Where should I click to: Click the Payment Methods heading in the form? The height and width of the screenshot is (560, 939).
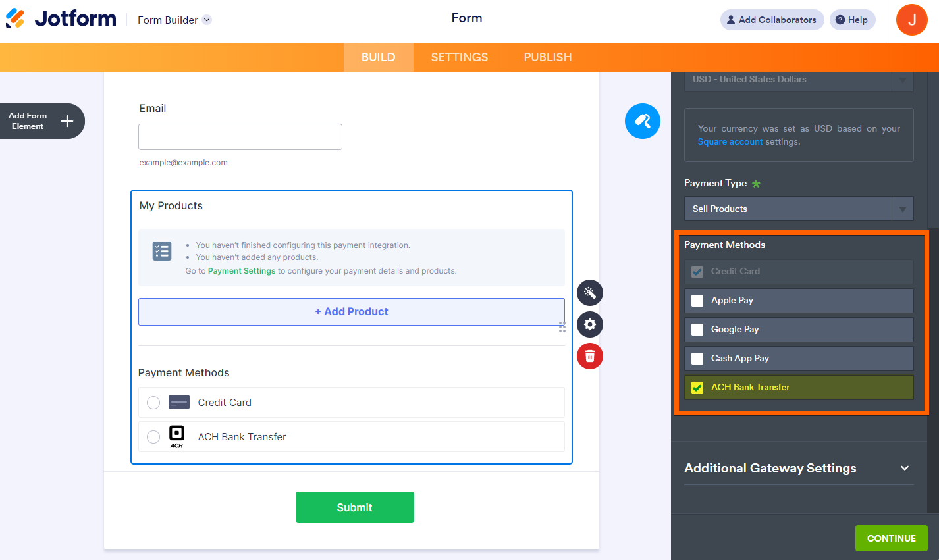pyautogui.click(x=184, y=373)
